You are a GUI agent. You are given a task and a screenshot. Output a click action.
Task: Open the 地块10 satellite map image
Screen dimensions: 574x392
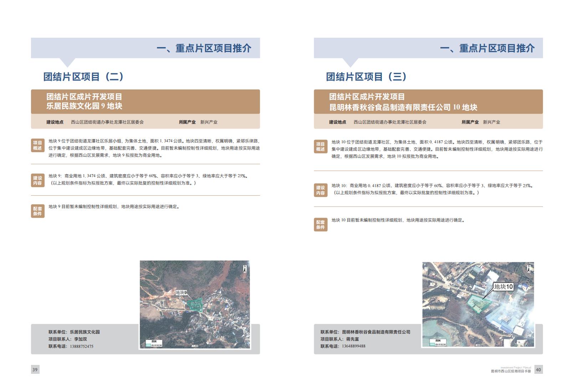tap(478, 305)
